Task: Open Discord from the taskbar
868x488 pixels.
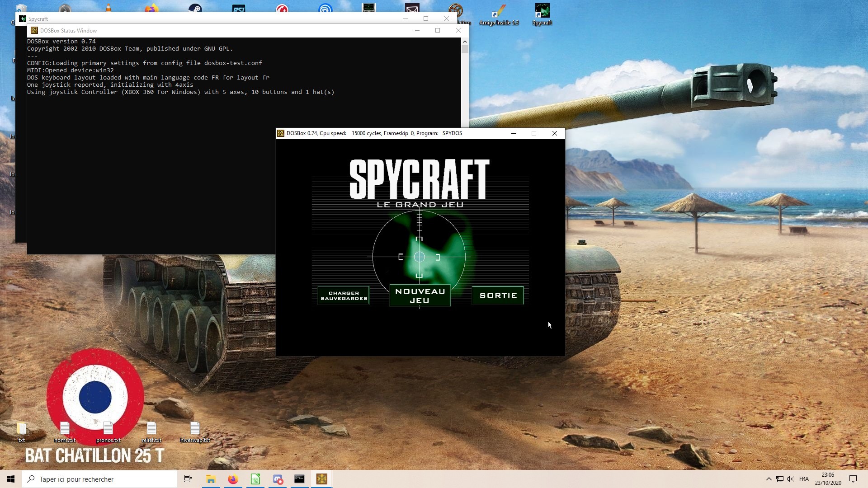Action: [277, 479]
